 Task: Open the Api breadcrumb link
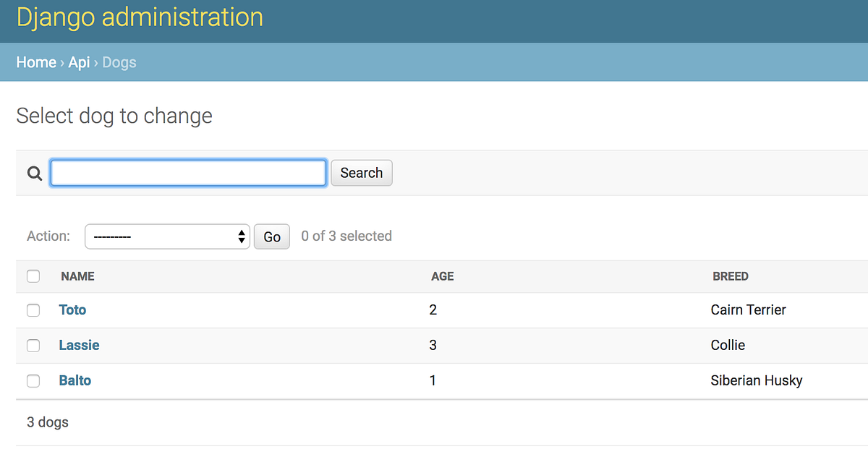(79, 62)
